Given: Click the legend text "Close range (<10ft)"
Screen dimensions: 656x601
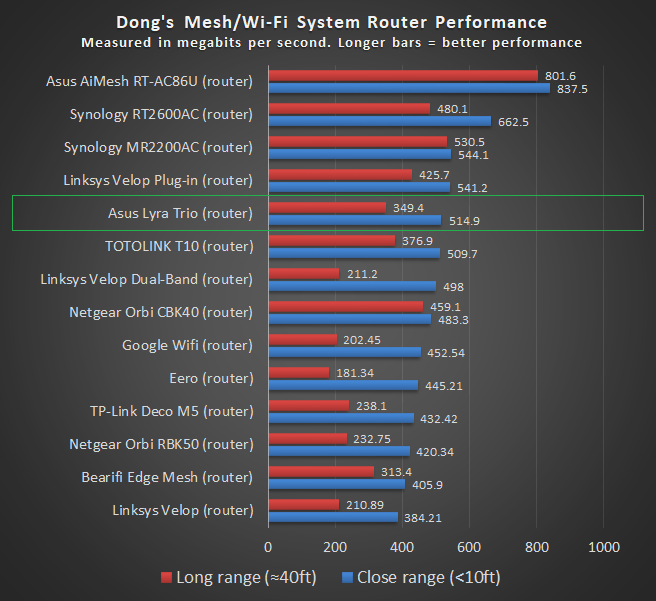Looking at the screenshot, I should click(x=429, y=578).
